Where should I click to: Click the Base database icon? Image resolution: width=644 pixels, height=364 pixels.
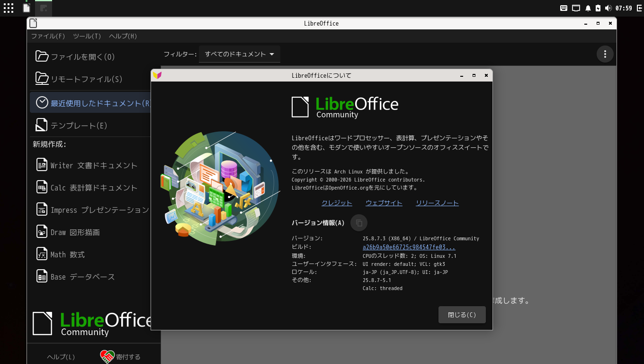(42, 276)
